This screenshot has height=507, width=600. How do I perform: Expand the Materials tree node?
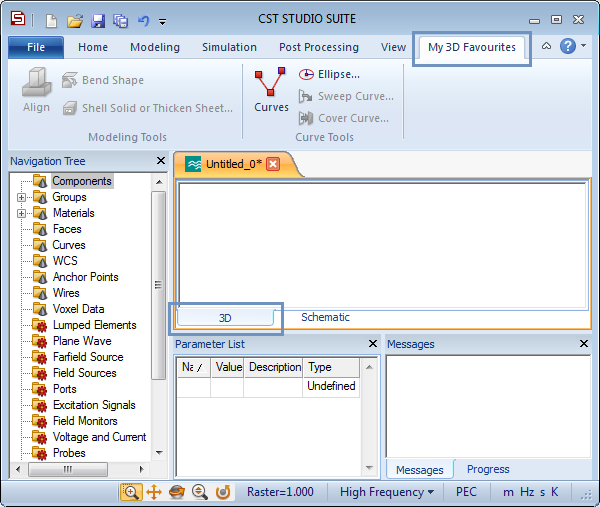click(x=21, y=214)
